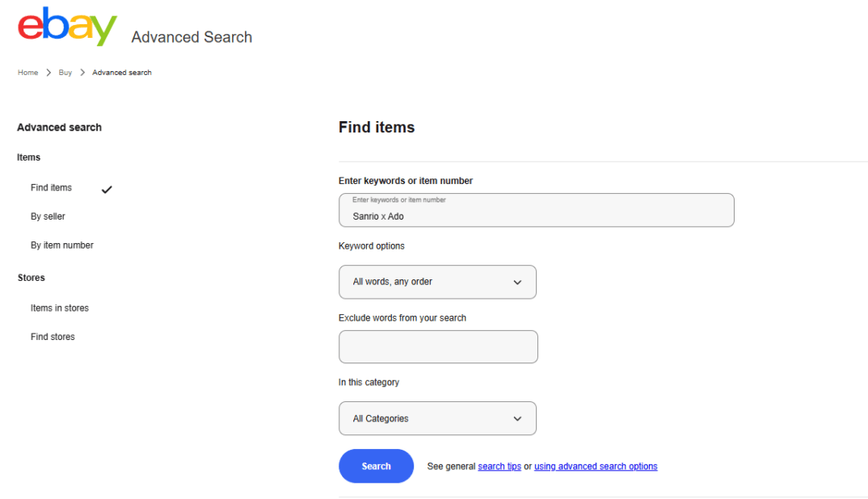
Task: Expand the 'All Categories' dropdown
Action: click(436, 418)
